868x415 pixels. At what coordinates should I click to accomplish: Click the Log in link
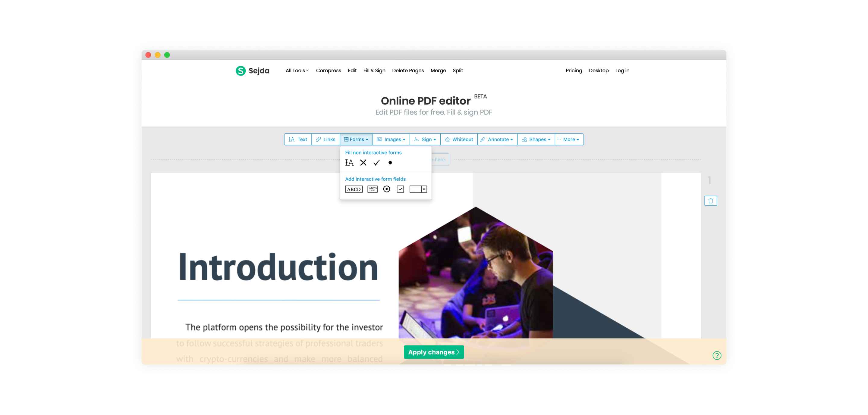tap(623, 70)
